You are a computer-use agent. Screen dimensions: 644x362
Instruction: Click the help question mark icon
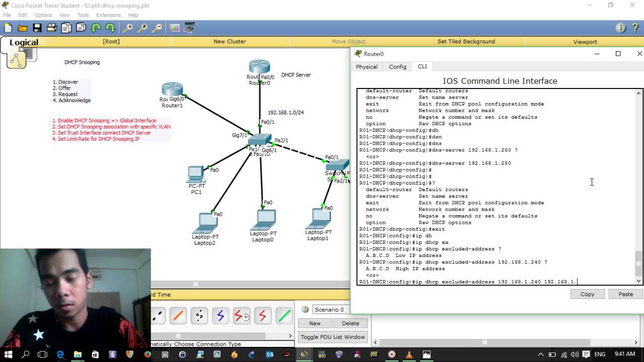coord(635,28)
